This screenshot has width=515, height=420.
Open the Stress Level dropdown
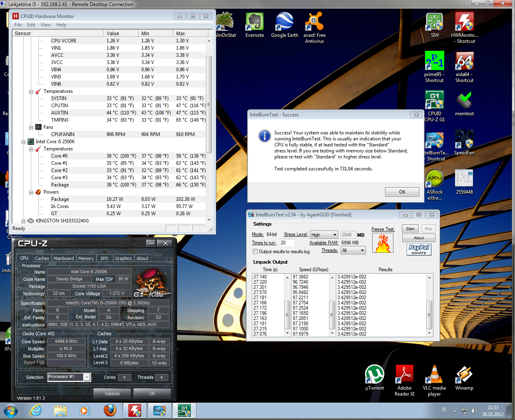[324, 235]
